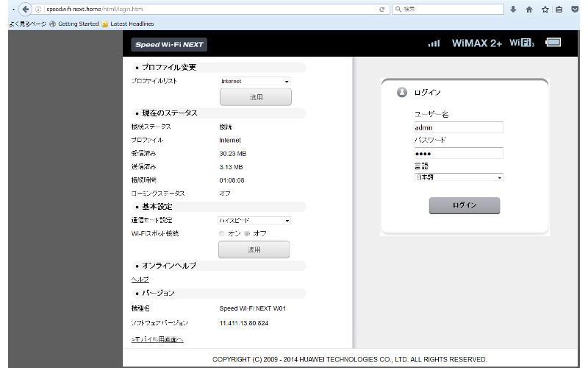The image size is (588, 368).
Task: Click the 現在のステータス section heading
Action: [x=170, y=113]
